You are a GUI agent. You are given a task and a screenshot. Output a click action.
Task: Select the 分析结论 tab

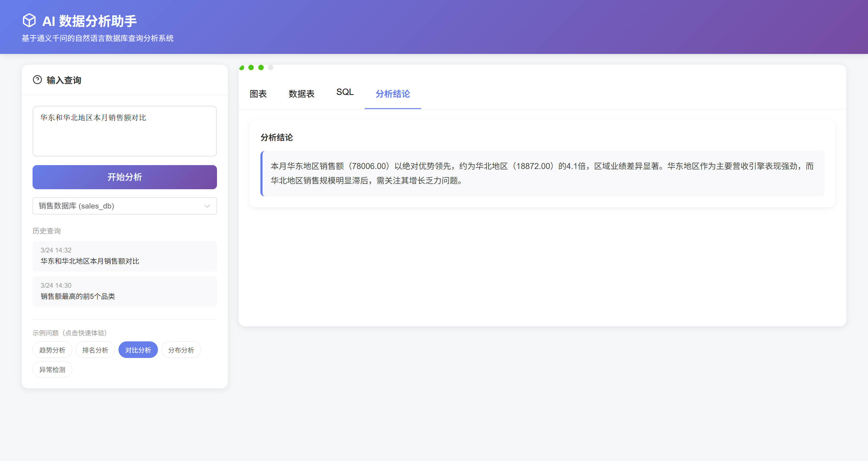tap(392, 94)
